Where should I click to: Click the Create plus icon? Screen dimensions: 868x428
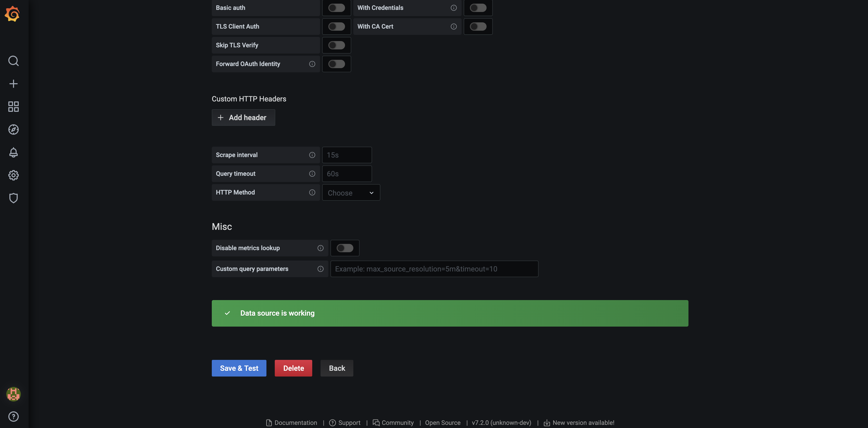point(13,84)
